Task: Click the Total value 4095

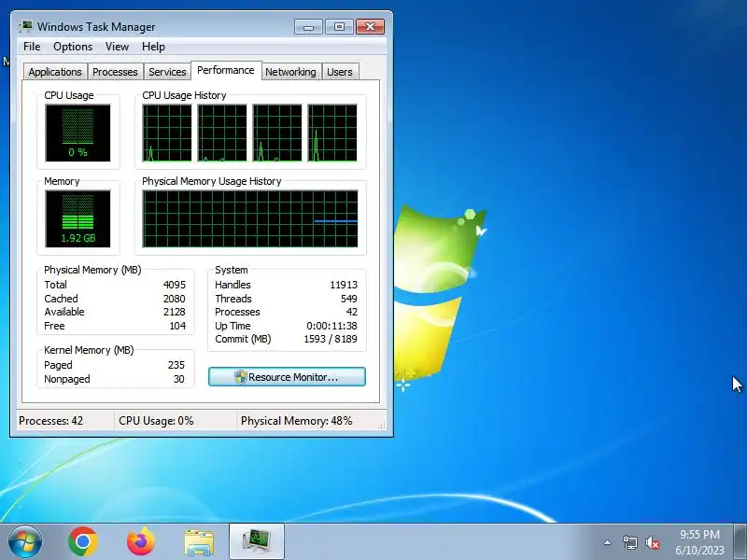Action: click(175, 285)
